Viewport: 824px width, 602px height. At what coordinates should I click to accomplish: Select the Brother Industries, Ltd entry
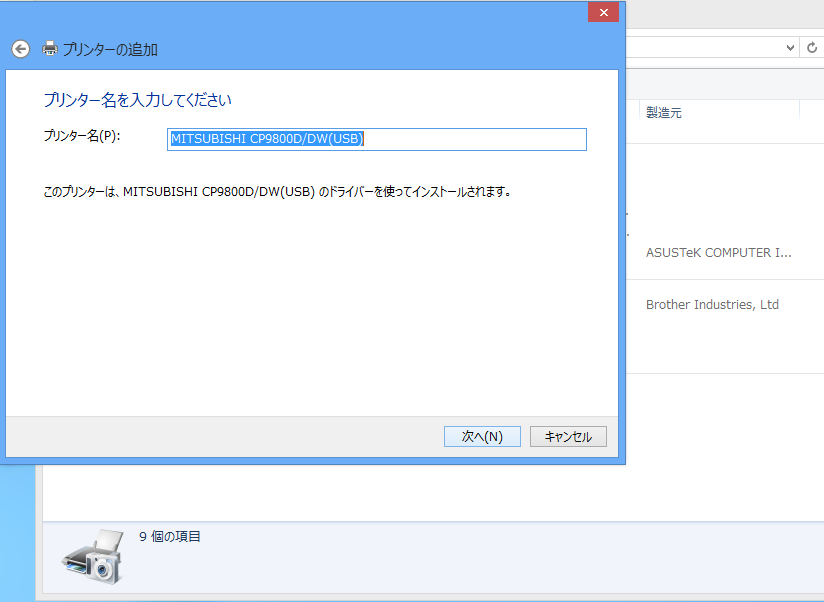click(712, 305)
